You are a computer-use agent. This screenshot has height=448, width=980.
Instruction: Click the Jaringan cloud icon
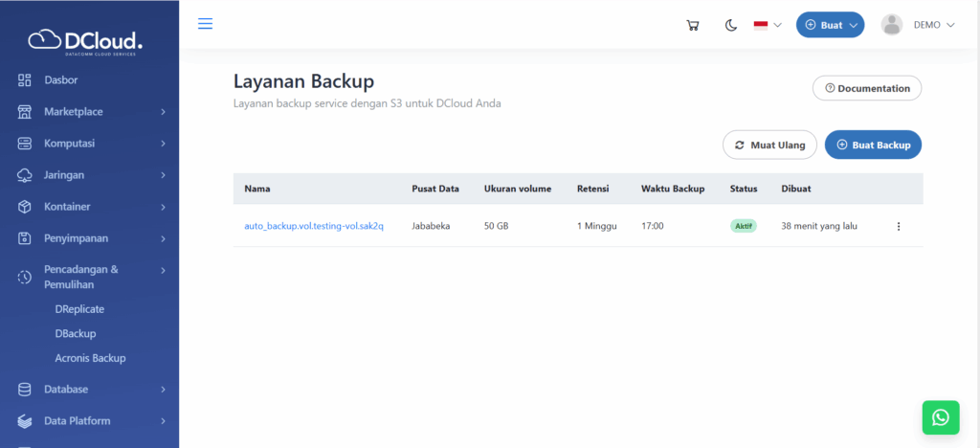coord(25,175)
